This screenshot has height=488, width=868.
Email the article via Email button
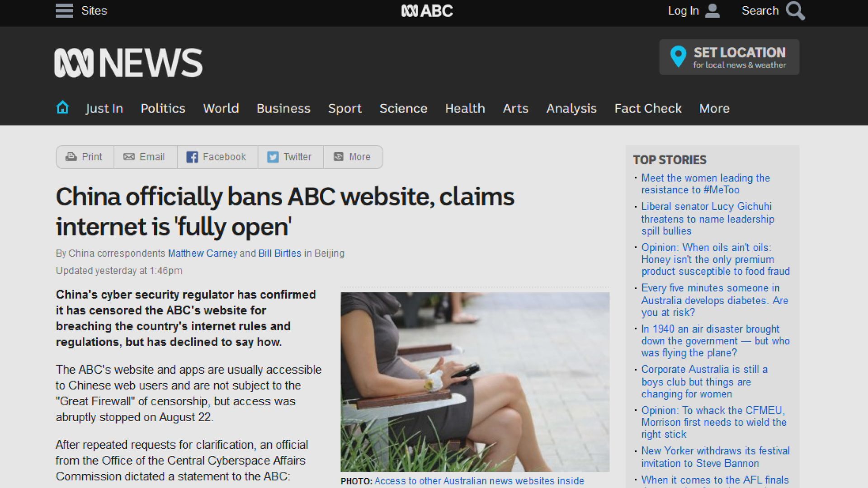tap(145, 157)
